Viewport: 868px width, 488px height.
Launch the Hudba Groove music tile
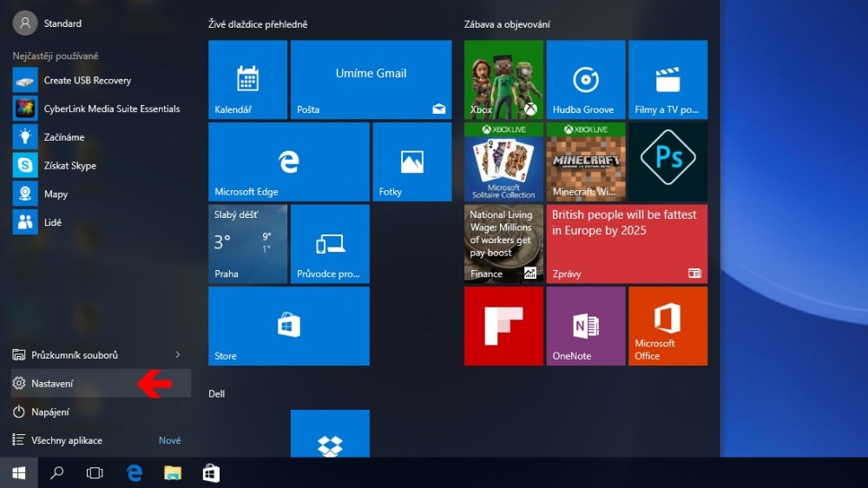pos(586,80)
